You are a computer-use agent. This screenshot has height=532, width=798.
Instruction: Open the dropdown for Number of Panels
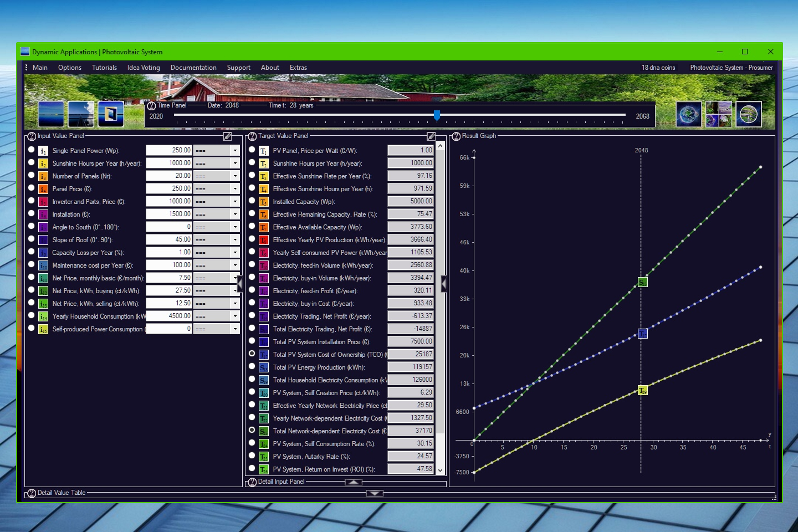235,176
